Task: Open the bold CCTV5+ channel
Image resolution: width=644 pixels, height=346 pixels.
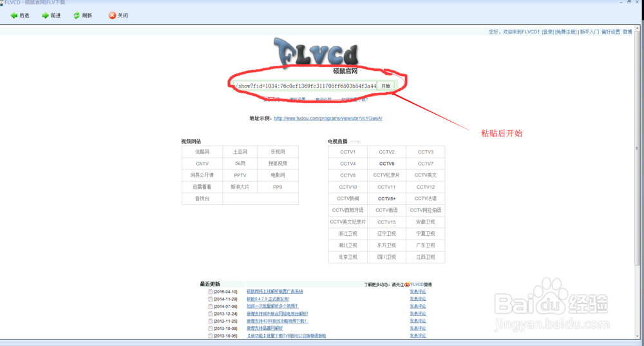Action: [x=386, y=198]
